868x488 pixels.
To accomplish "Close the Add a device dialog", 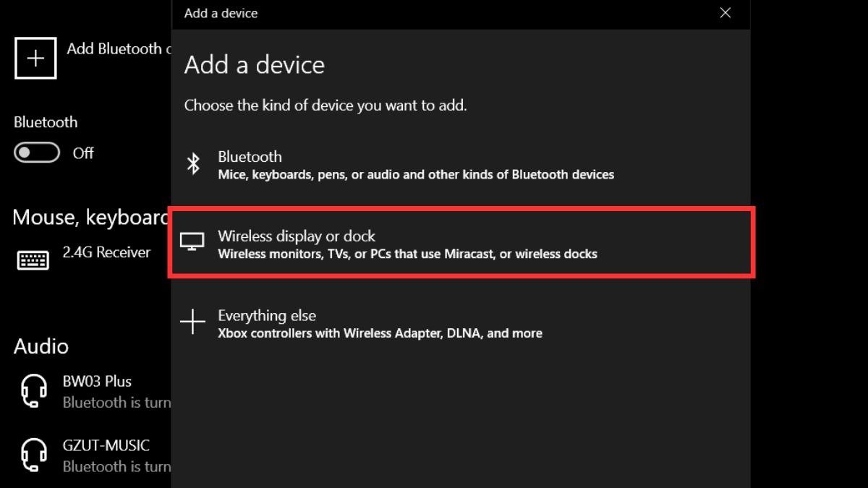I will [726, 13].
